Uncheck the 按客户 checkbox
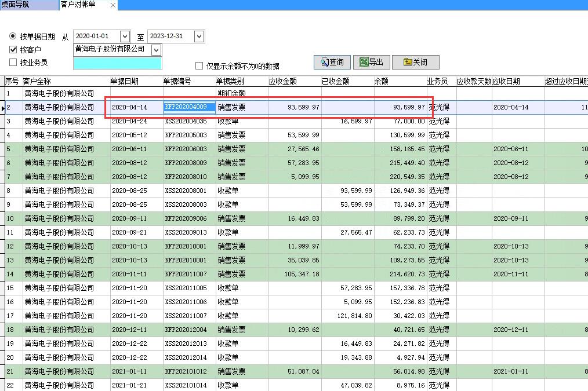The image size is (588, 391). coord(13,49)
